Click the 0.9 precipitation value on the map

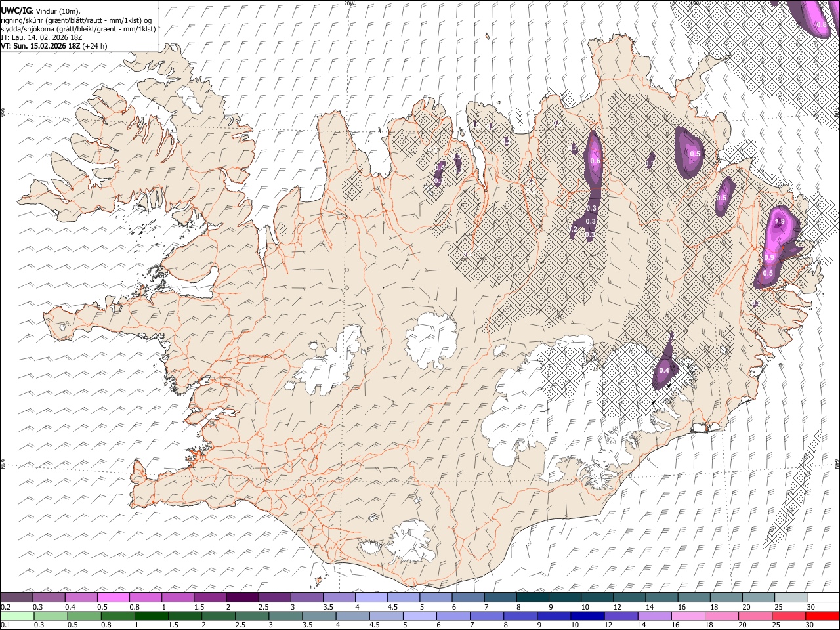[769, 257]
